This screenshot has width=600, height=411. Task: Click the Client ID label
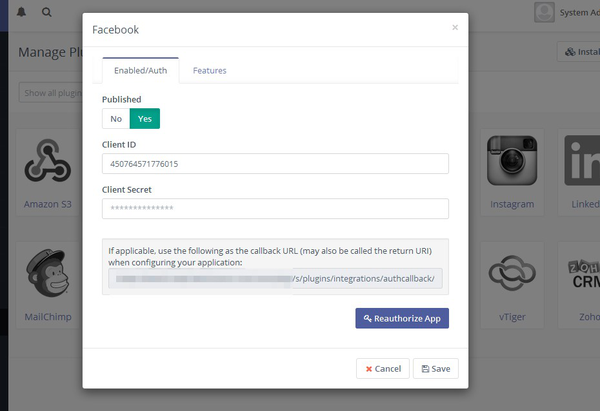(119, 145)
